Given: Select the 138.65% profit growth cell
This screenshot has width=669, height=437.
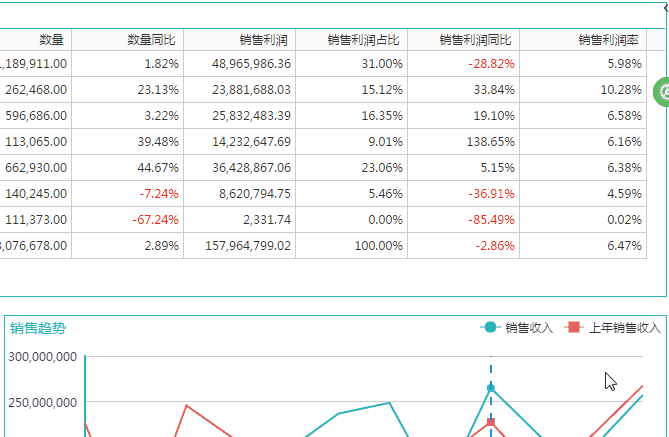Looking at the screenshot, I should [x=489, y=142].
